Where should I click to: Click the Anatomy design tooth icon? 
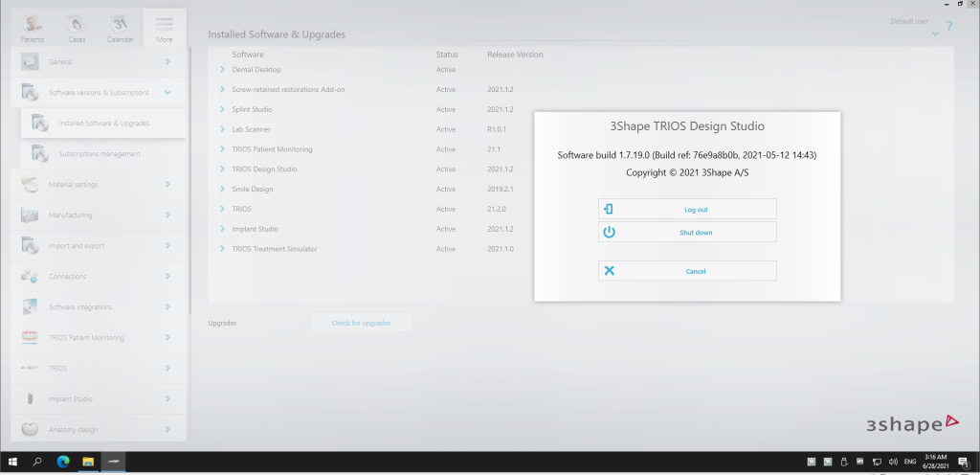click(x=31, y=429)
